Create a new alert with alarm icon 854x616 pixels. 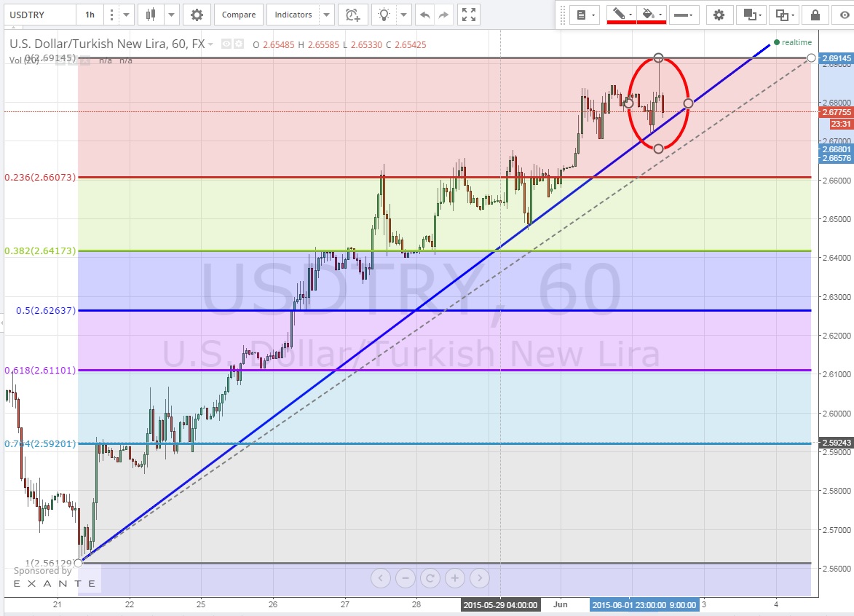tap(352, 15)
